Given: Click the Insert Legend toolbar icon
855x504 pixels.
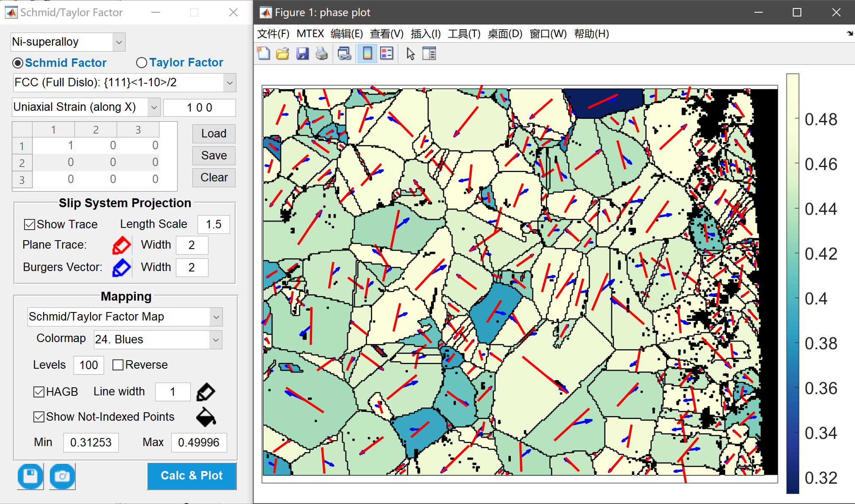Looking at the screenshot, I should 386,54.
